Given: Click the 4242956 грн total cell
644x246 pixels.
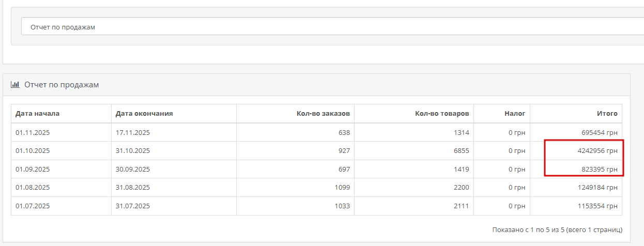Looking at the screenshot, I should 597,151.
